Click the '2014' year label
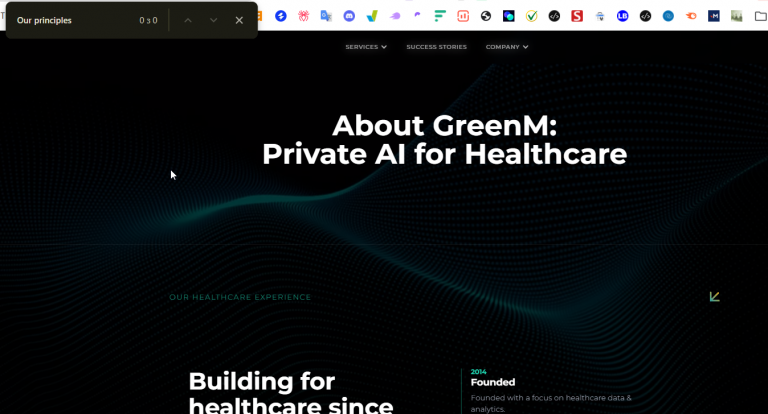The width and height of the screenshot is (768, 414). (x=478, y=372)
